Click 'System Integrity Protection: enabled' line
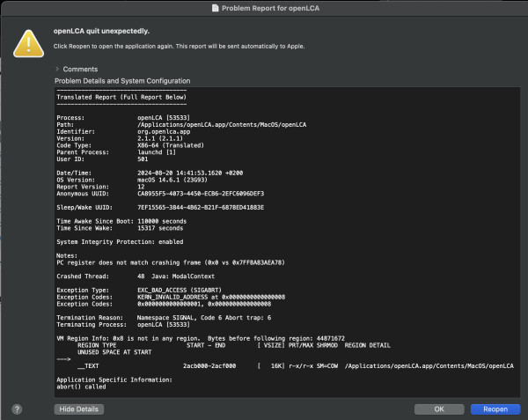The image size is (528, 420). click(x=120, y=242)
